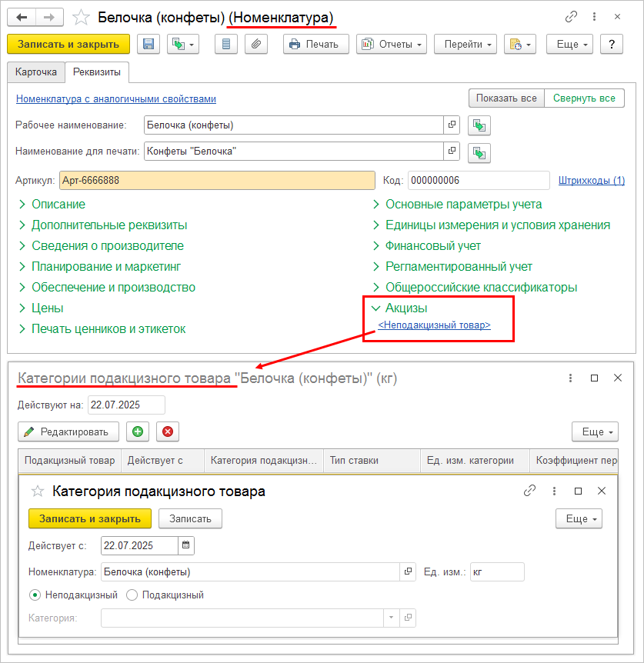Get link via chain icon in item header
644x663 pixels.
click(571, 17)
